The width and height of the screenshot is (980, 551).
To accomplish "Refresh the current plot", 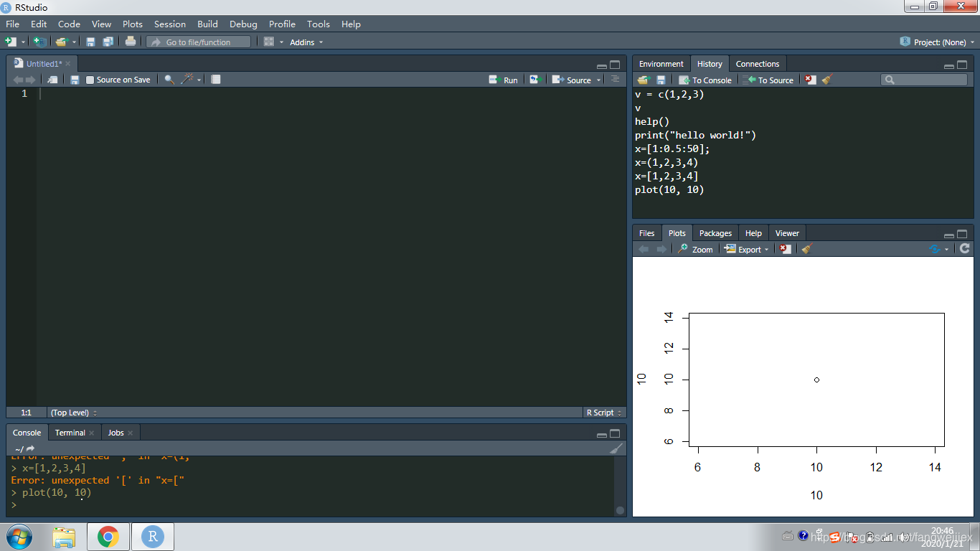I will click(x=965, y=248).
